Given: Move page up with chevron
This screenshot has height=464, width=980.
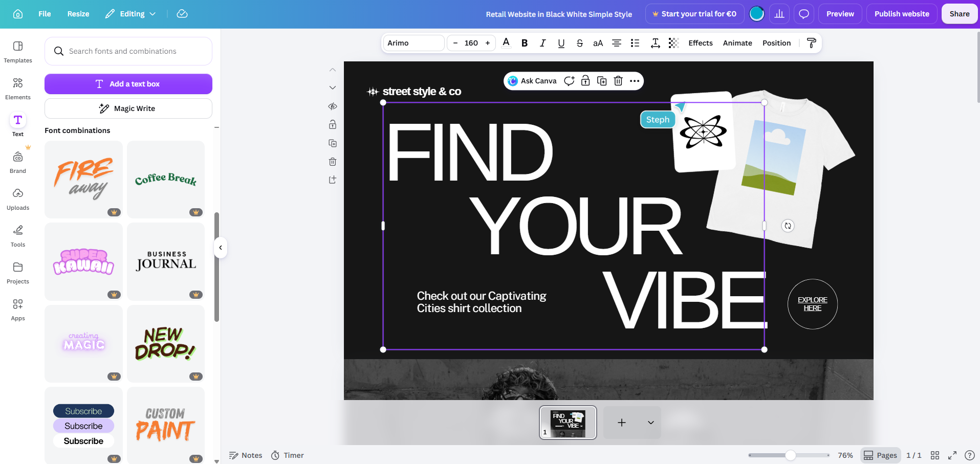Looking at the screenshot, I should click(333, 70).
